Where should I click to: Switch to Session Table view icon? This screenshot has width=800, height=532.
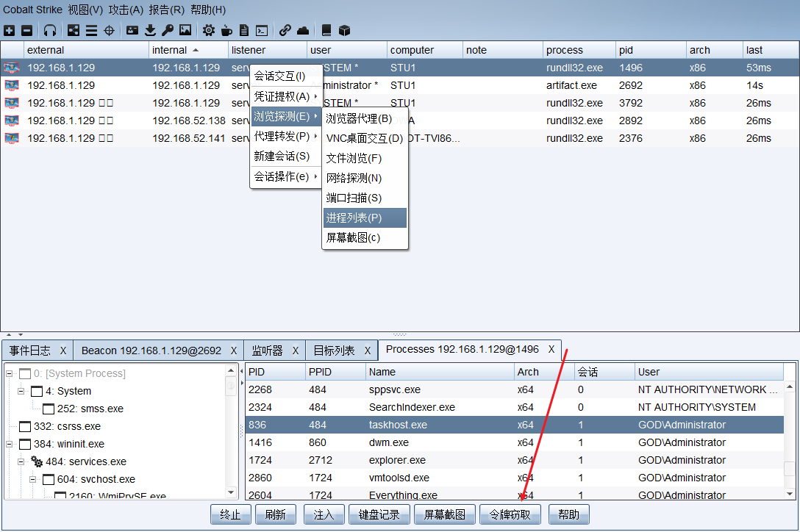[x=91, y=31]
